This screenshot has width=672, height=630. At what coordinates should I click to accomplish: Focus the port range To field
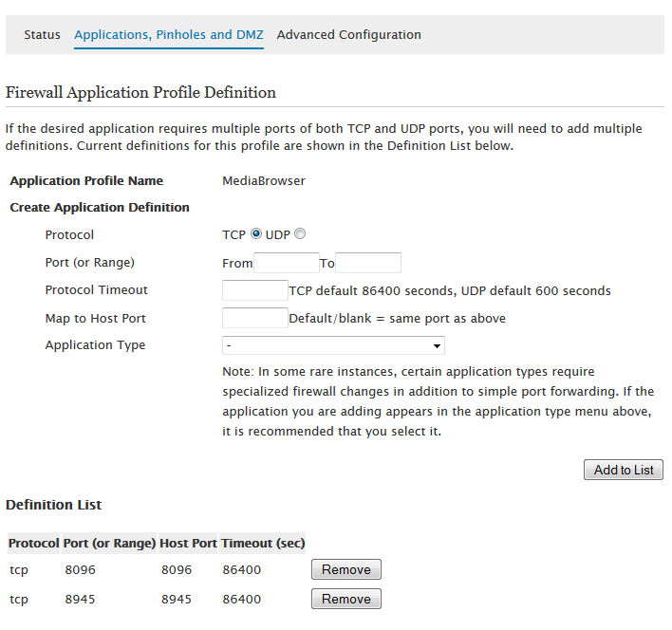368,263
